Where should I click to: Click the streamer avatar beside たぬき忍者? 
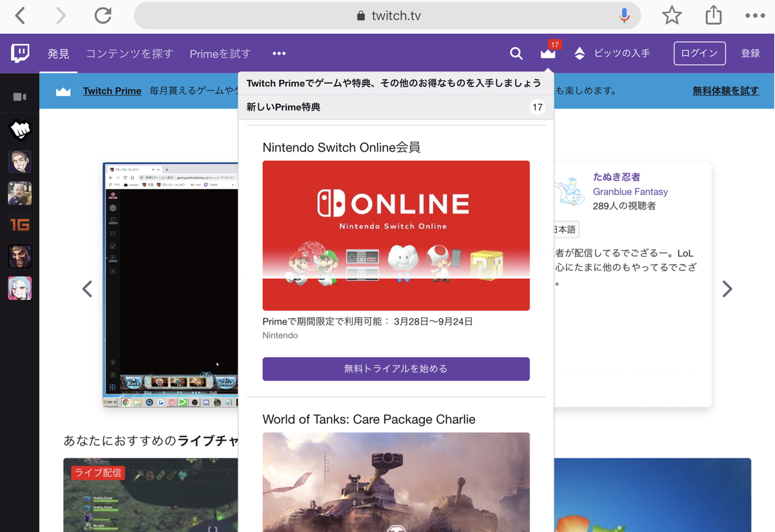coord(570,190)
